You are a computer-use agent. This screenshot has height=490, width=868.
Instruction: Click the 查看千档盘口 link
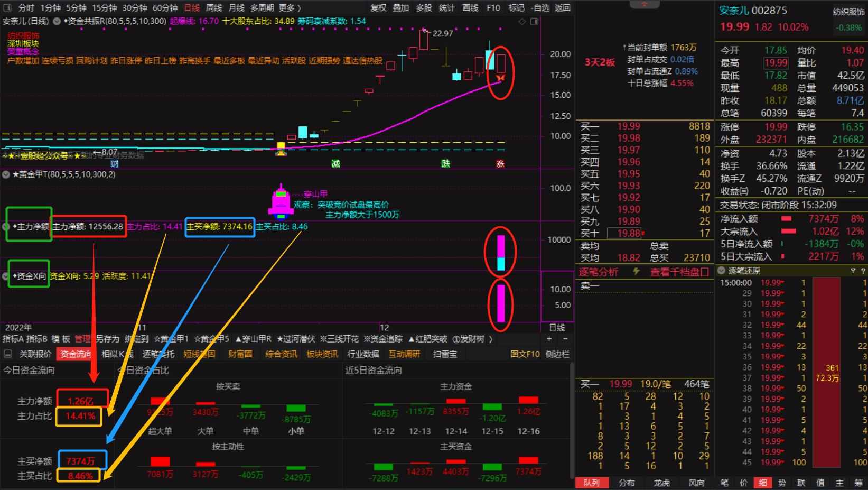coord(679,272)
